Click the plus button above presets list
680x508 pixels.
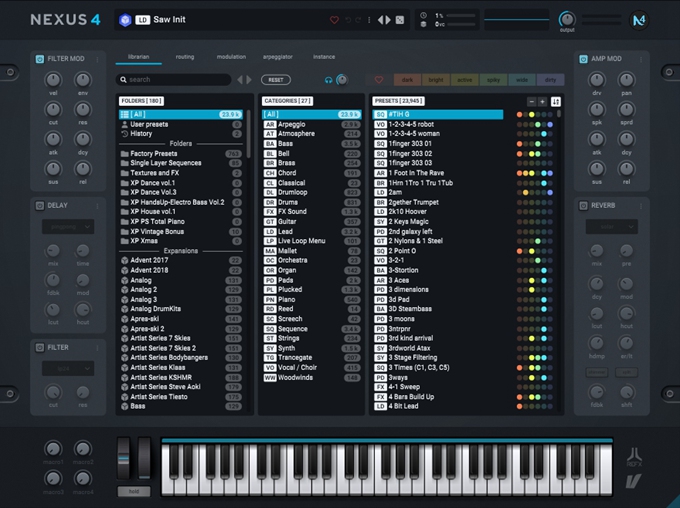point(542,102)
